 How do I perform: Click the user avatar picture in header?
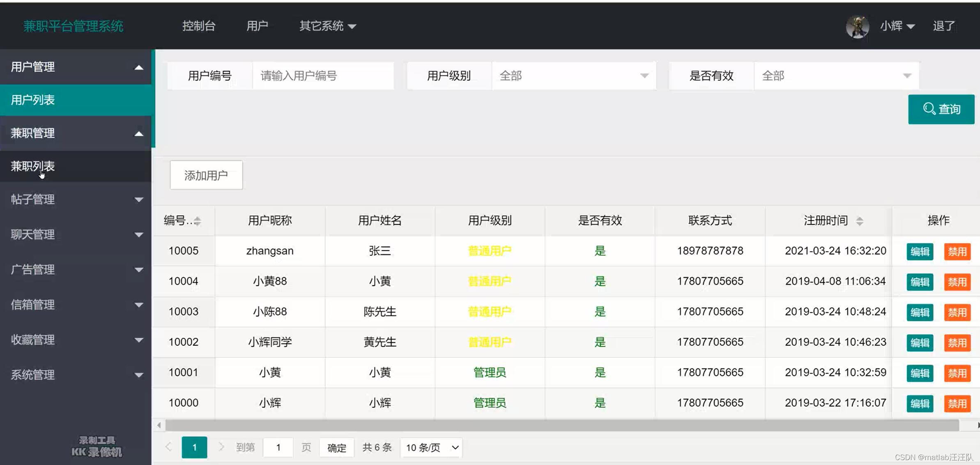(x=857, y=26)
